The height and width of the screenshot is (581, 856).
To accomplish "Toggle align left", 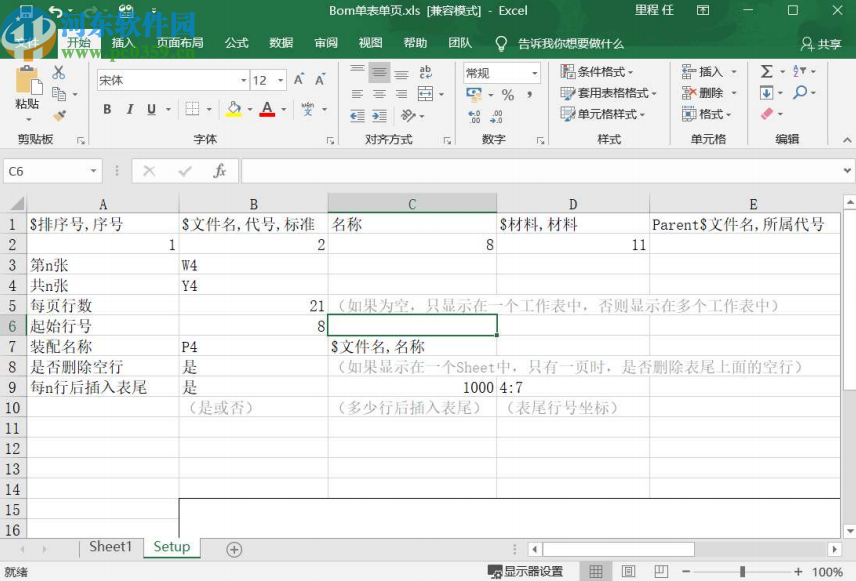I will point(357,94).
